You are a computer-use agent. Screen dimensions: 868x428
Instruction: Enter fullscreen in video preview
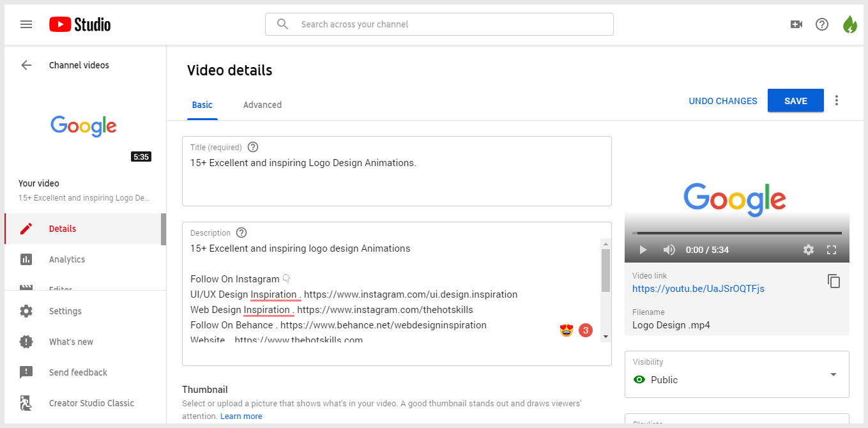pos(832,250)
